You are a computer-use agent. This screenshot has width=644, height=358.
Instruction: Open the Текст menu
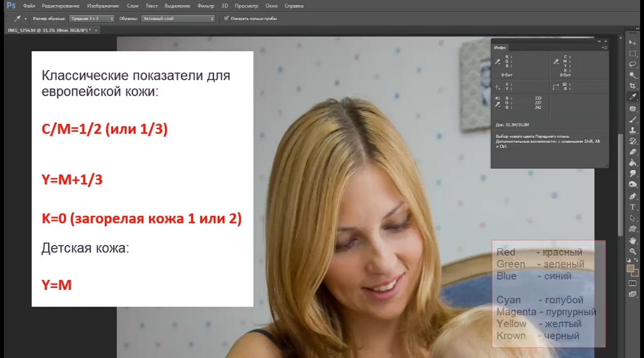(151, 6)
